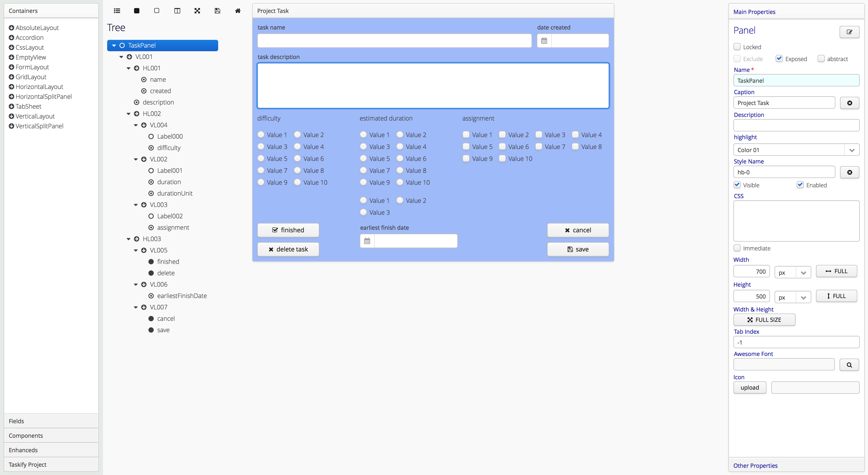Click the CssLayout container icon
The width and height of the screenshot is (868, 475).
click(x=11, y=48)
